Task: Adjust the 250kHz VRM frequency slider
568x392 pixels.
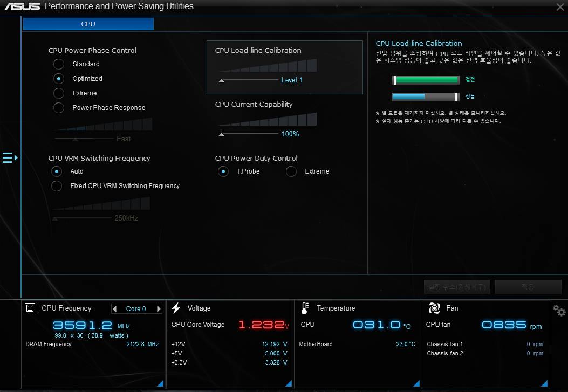Action: tap(55, 218)
